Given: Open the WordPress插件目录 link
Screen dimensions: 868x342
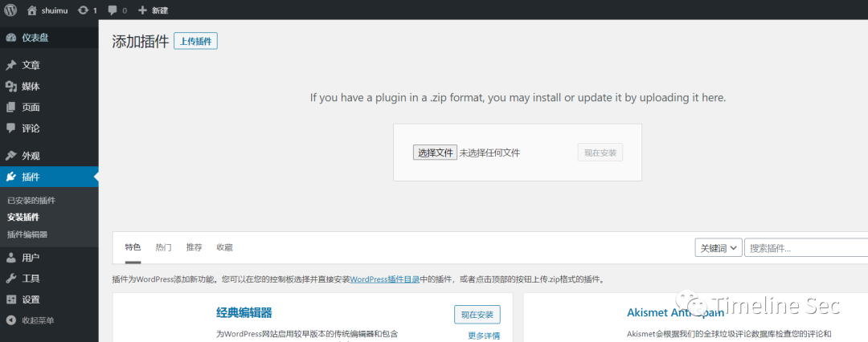Looking at the screenshot, I should [x=385, y=279].
